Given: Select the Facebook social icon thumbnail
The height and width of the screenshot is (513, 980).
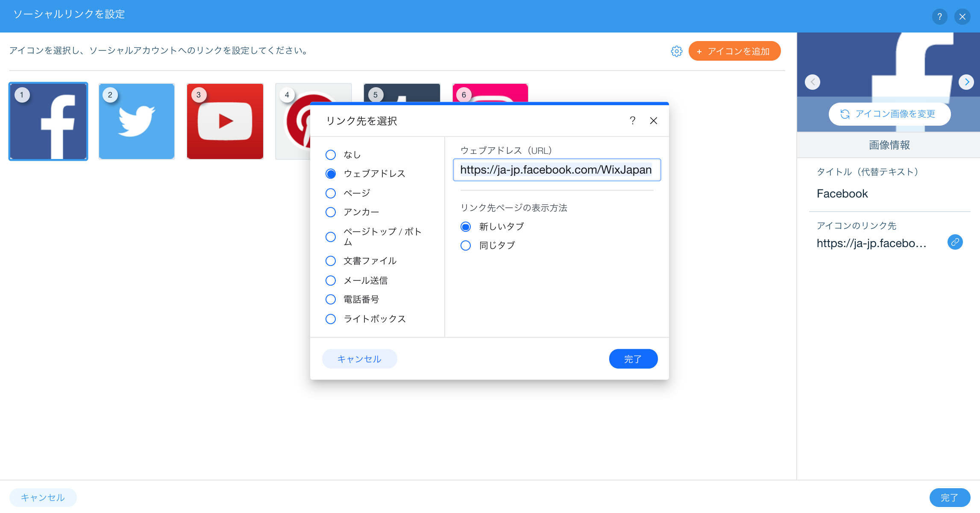Looking at the screenshot, I should click(48, 121).
